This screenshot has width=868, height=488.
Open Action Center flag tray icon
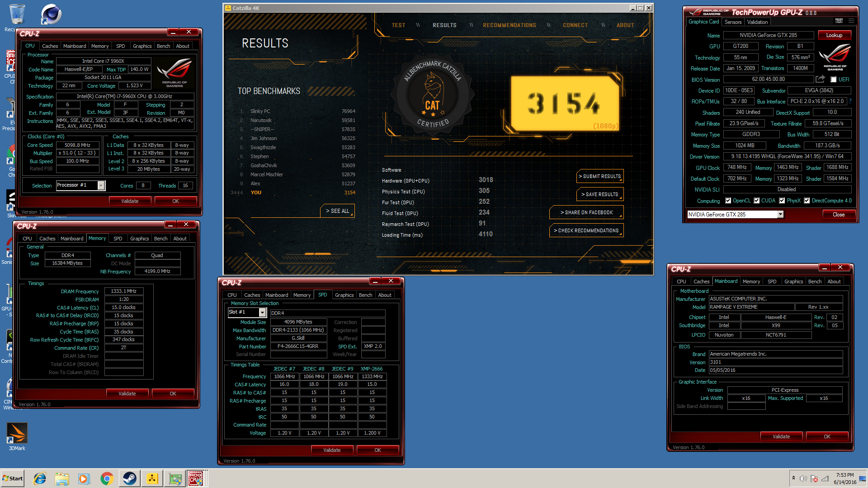point(814,479)
